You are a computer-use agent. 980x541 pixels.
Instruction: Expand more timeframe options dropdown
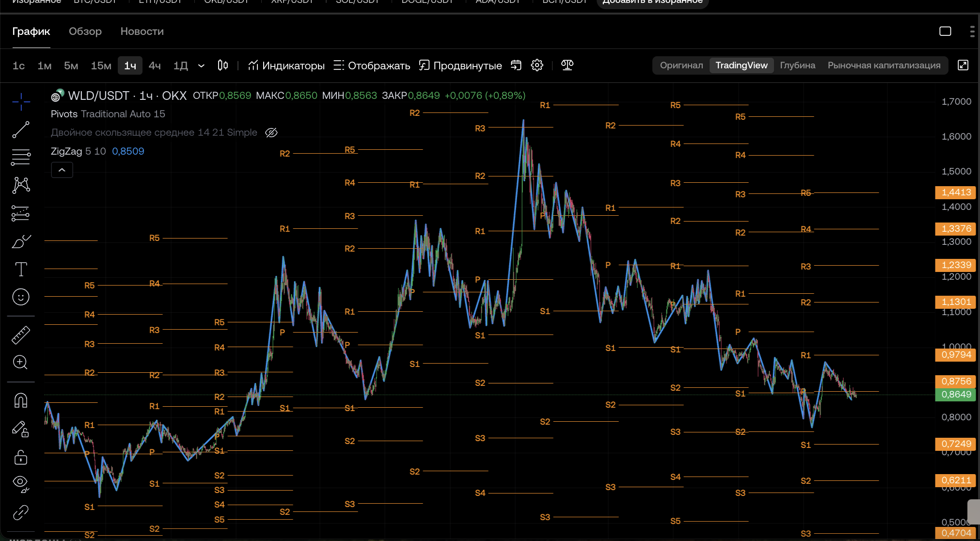[201, 65]
